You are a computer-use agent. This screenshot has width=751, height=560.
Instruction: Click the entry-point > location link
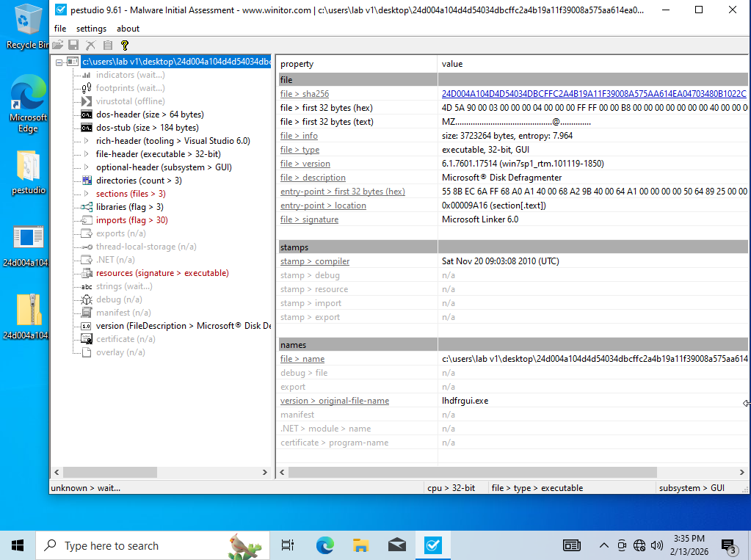coord(323,206)
